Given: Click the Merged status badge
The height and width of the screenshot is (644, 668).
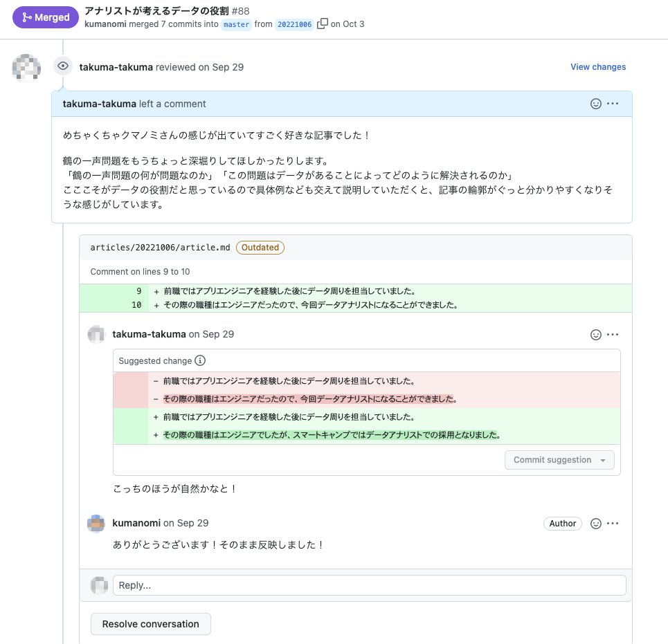Looking at the screenshot, I should (x=46, y=17).
